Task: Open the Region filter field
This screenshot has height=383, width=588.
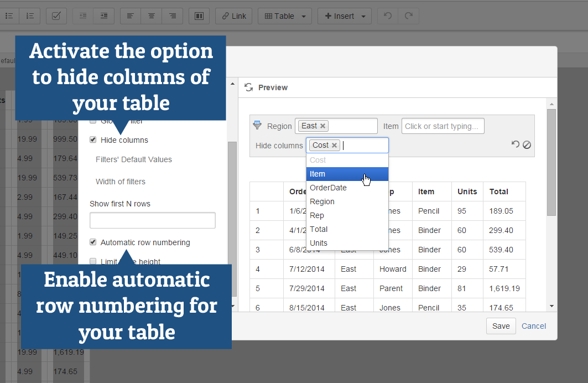Action: (336, 126)
